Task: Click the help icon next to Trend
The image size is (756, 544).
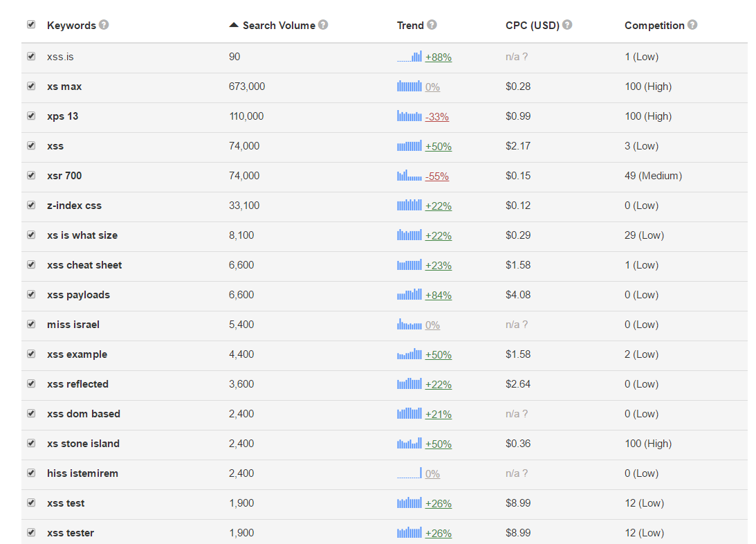Action: point(432,25)
